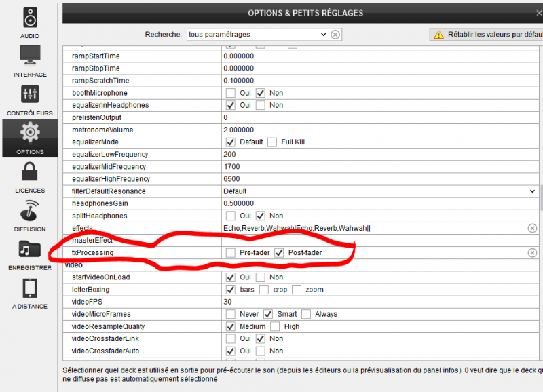This screenshot has height=392, width=543.
Task: Select zoom for letterBoxing
Action: (x=297, y=290)
